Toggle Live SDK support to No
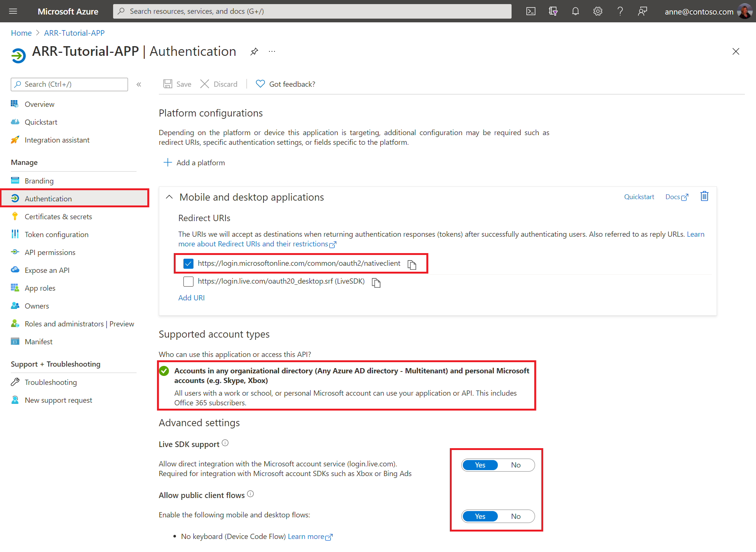The image size is (756, 552). (516, 465)
